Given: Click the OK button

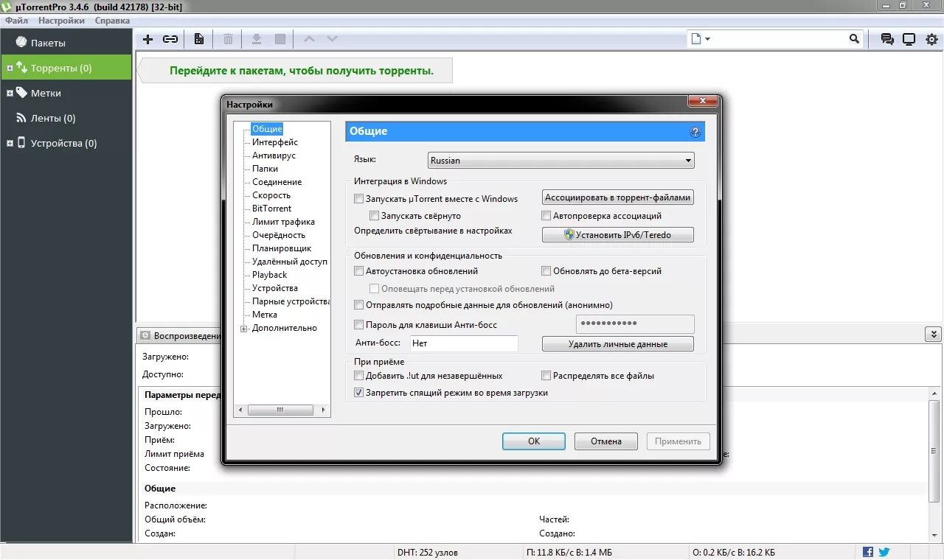Looking at the screenshot, I should click(x=534, y=441).
